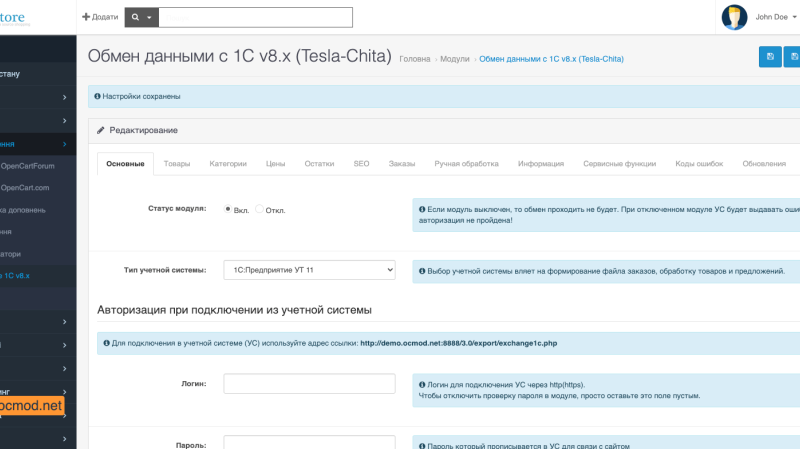This screenshot has height=450, width=800.
Task: Click the Статус модуля label
Action: click(177, 208)
